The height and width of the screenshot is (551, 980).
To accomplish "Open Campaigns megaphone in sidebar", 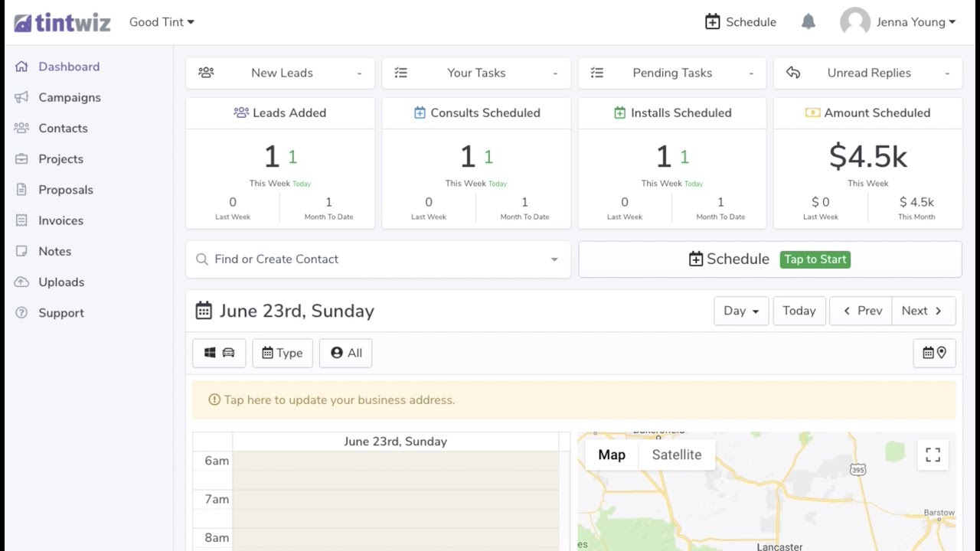I will click(22, 97).
